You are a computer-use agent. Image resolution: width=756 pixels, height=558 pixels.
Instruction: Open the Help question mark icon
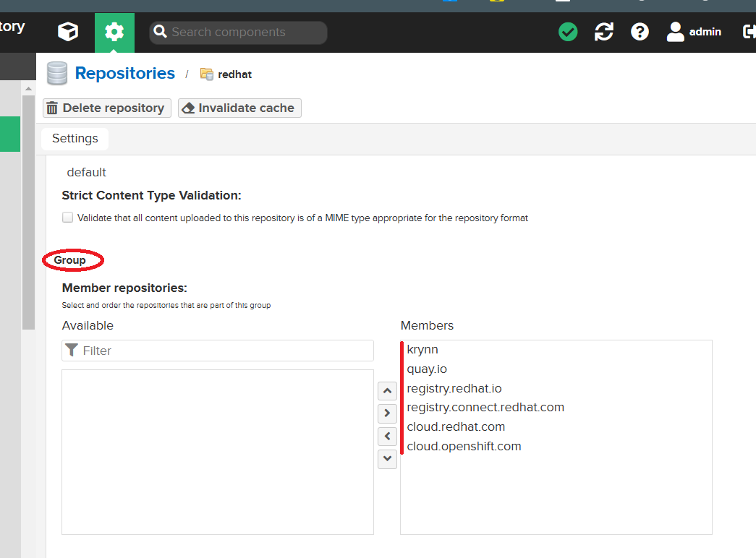pos(640,32)
